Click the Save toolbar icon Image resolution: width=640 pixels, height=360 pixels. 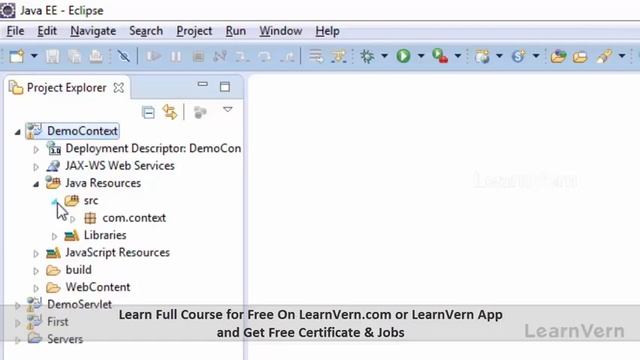53,56
